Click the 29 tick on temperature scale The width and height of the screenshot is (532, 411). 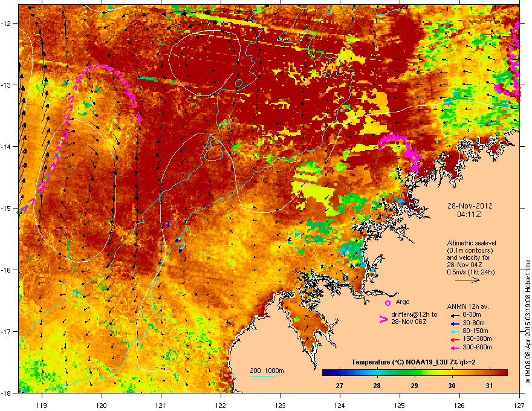coord(414,386)
